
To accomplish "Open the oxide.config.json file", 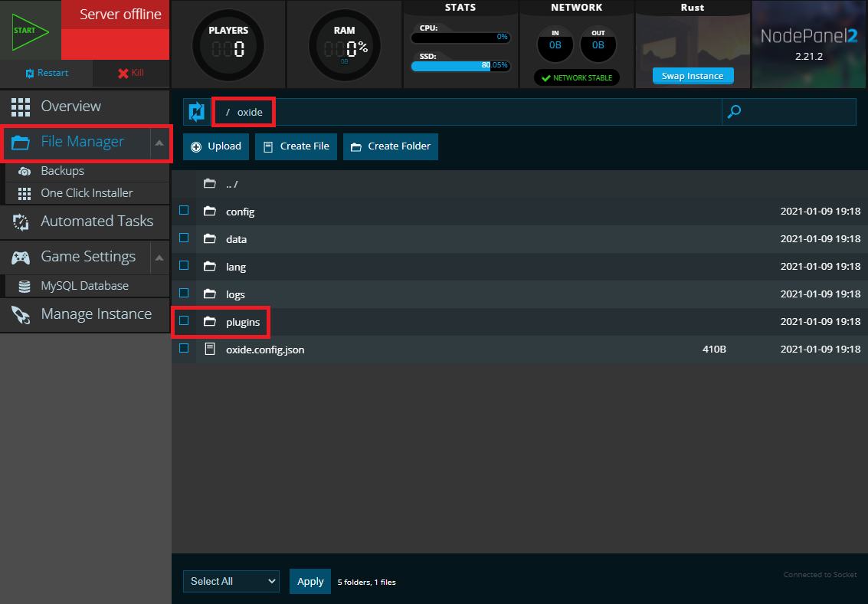I will pyautogui.click(x=265, y=350).
